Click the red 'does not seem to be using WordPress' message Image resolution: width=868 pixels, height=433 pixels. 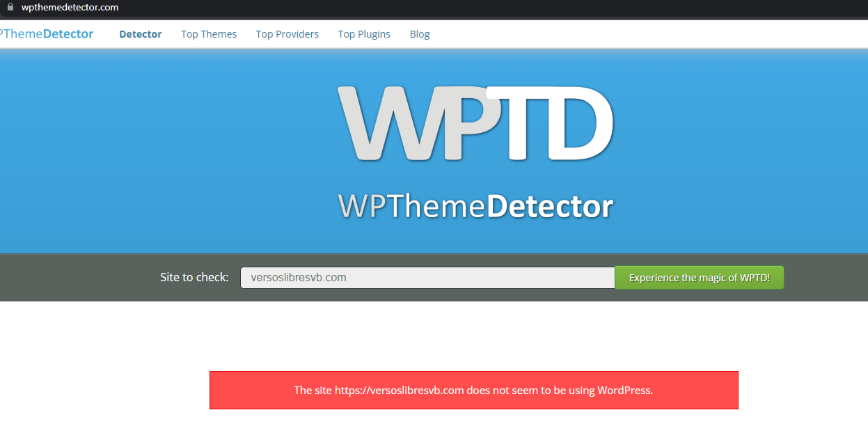coord(474,390)
